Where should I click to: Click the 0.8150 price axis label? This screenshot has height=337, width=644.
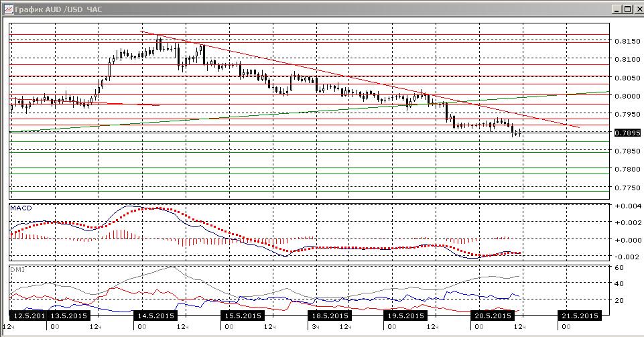tap(627, 41)
